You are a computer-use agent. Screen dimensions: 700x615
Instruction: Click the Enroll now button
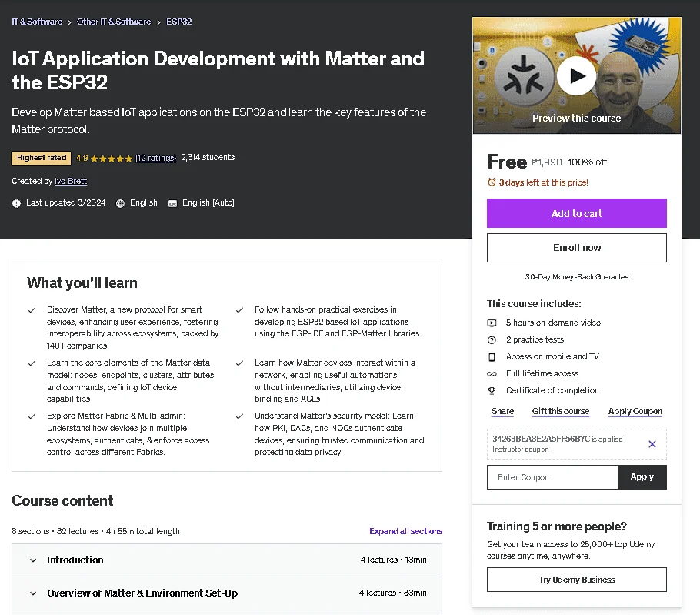tap(577, 247)
